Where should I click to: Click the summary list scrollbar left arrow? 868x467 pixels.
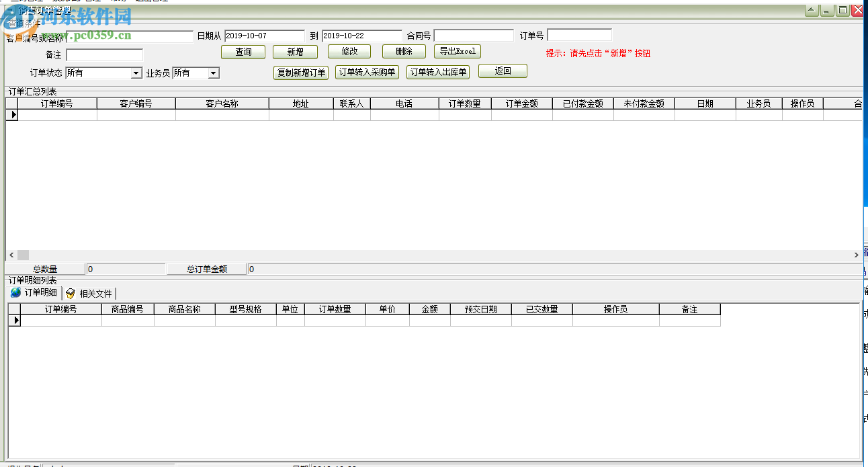tap(11, 255)
